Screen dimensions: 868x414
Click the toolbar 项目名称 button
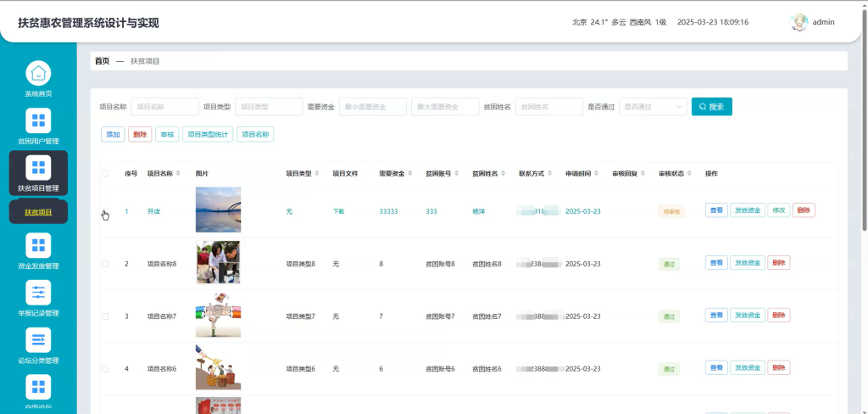[255, 134]
